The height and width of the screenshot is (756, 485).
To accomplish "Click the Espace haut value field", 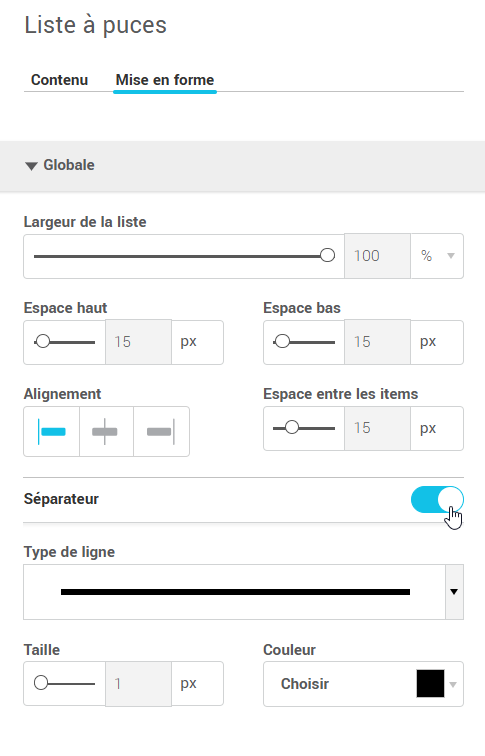I will point(138,342).
